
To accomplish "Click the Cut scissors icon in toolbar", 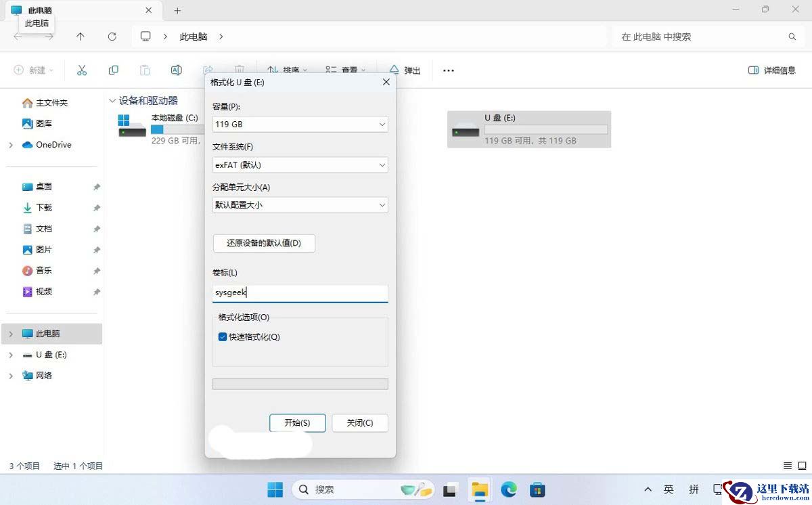I will click(82, 70).
